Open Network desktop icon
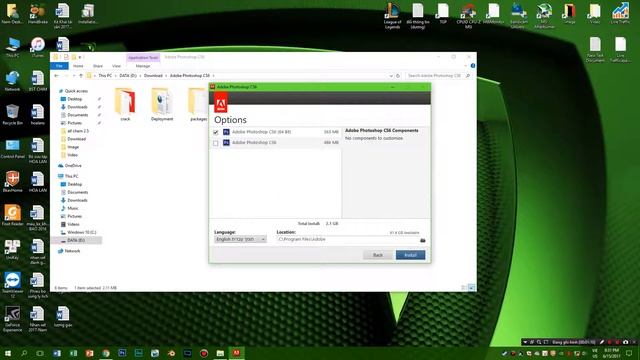This screenshot has width=640, height=360. (13, 81)
